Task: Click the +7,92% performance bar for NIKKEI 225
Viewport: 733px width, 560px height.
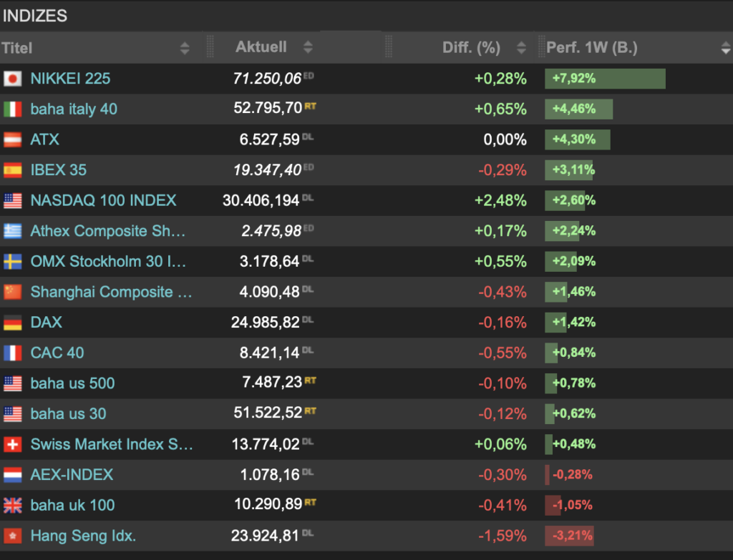Action: click(x=605, y=79)
